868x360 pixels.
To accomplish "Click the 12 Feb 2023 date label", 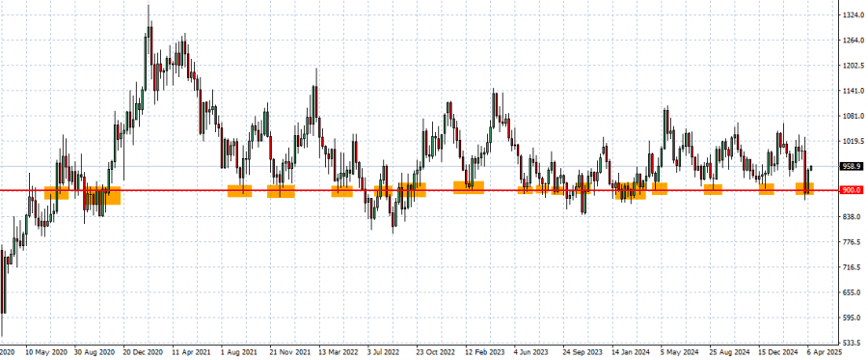I will 485,351.
